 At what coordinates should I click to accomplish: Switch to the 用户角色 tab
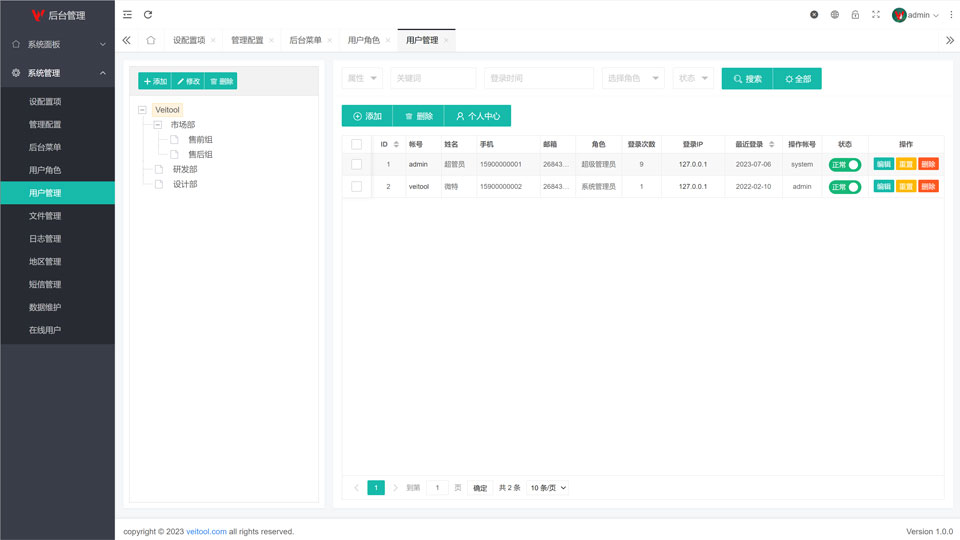click(363, 40)
